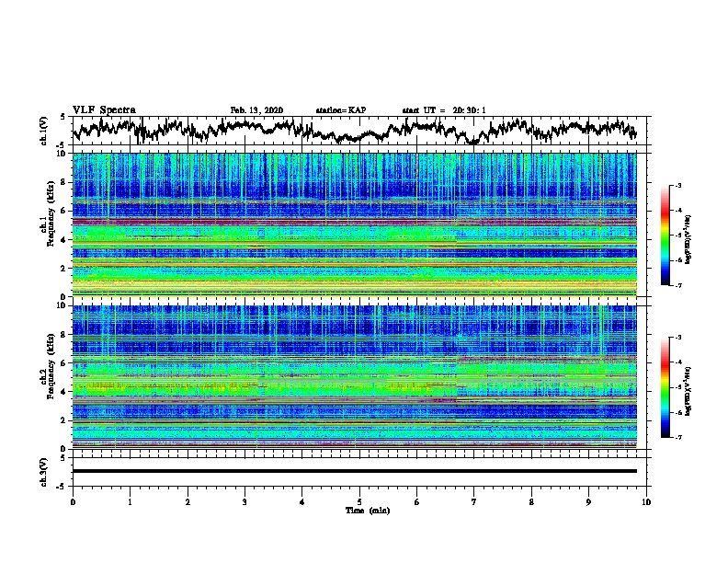Click the time axis tick label '5'
Image resolution: width=728 pixels, height=563 pixels.
[x=359, y=502]
